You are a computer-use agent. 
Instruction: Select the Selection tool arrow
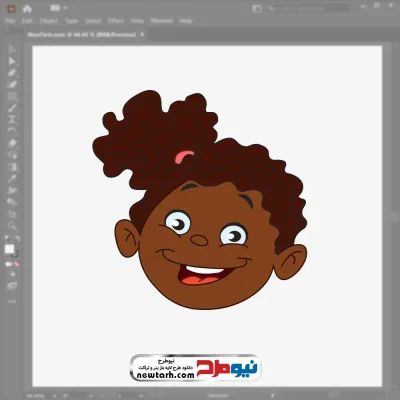point(12,49)
